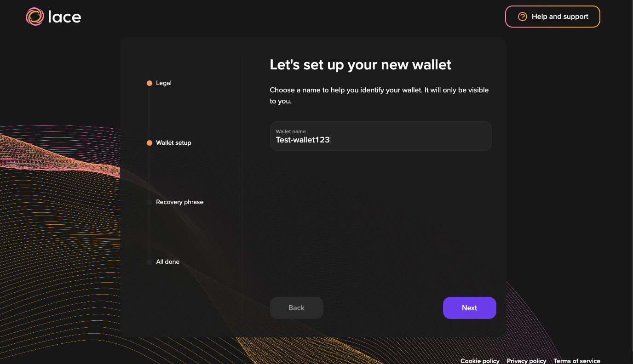Select the 'Recovery phrase' step label
Screen dimensions: 633x364
click(179, 202)
